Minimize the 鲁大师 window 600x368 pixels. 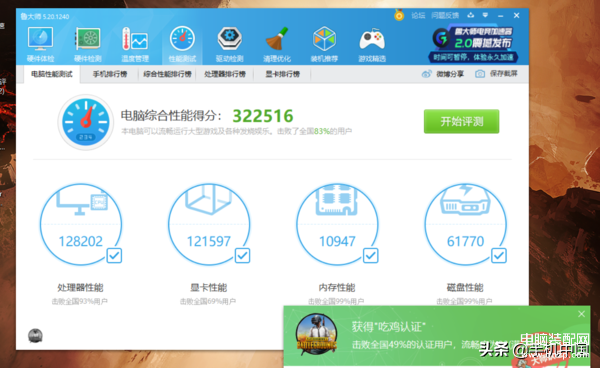point(501,16)
